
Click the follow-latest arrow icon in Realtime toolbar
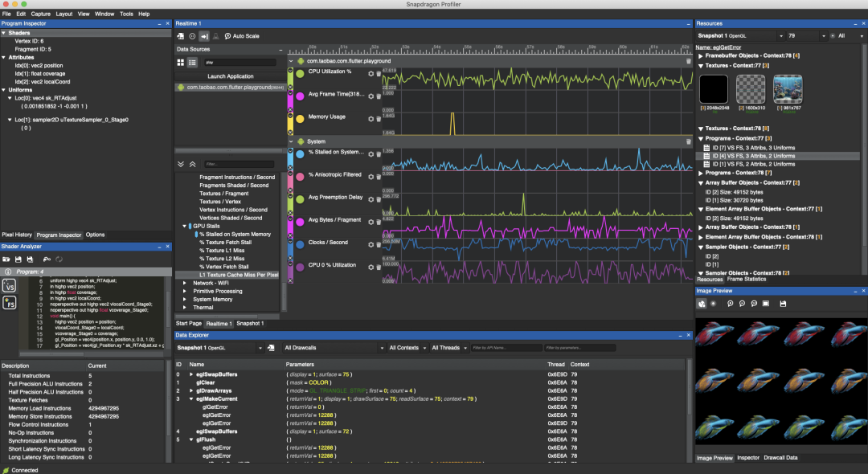(x=204, y=36)
